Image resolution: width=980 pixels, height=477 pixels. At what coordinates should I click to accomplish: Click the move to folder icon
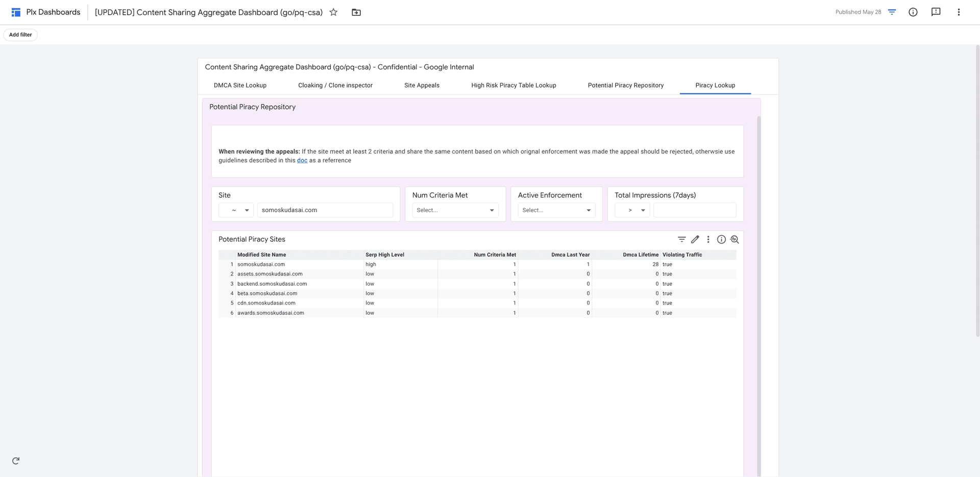click(356, 12)
